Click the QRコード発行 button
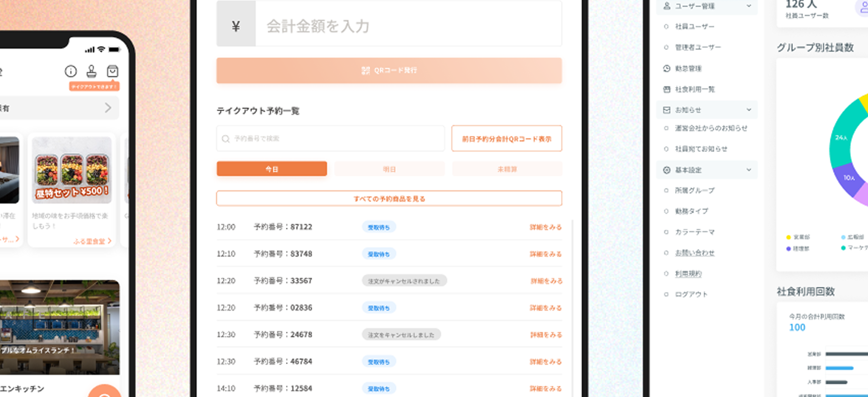Screen dimensions: 868x397 click(x=389, y=70)
